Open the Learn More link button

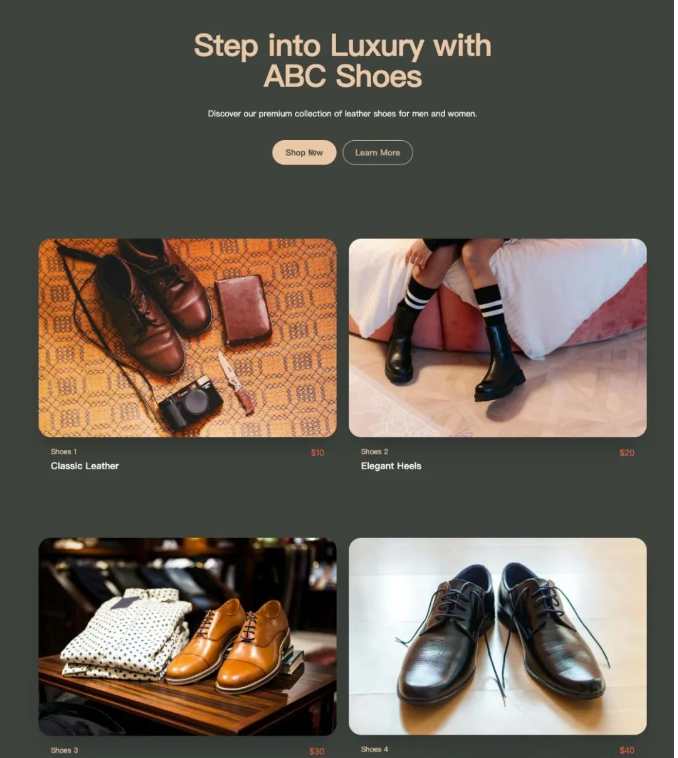coord(377,152)
